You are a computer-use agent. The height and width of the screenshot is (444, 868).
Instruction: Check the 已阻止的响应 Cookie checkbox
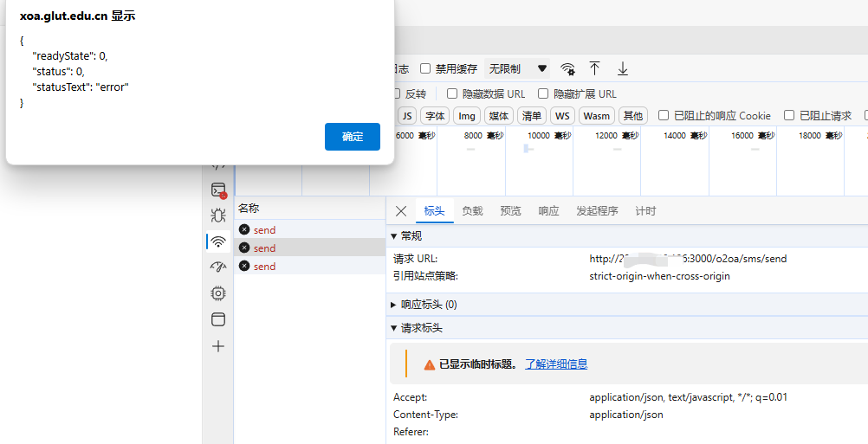click(x=664, y=115)
